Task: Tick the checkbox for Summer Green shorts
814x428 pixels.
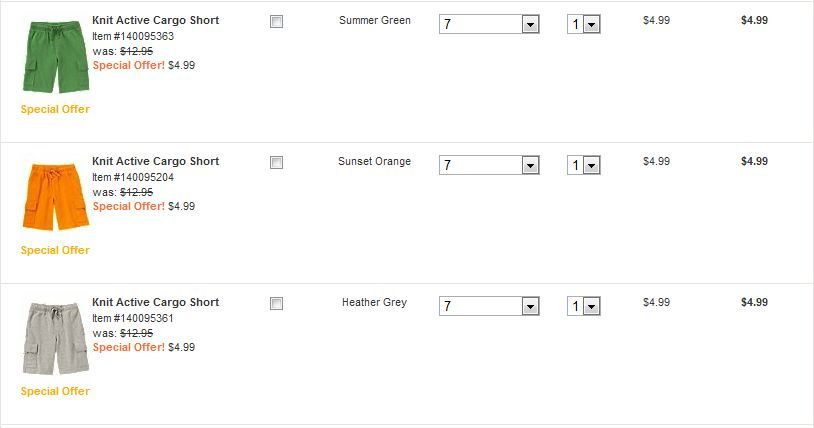Action: pyautogui.click(x=277, y=22)
